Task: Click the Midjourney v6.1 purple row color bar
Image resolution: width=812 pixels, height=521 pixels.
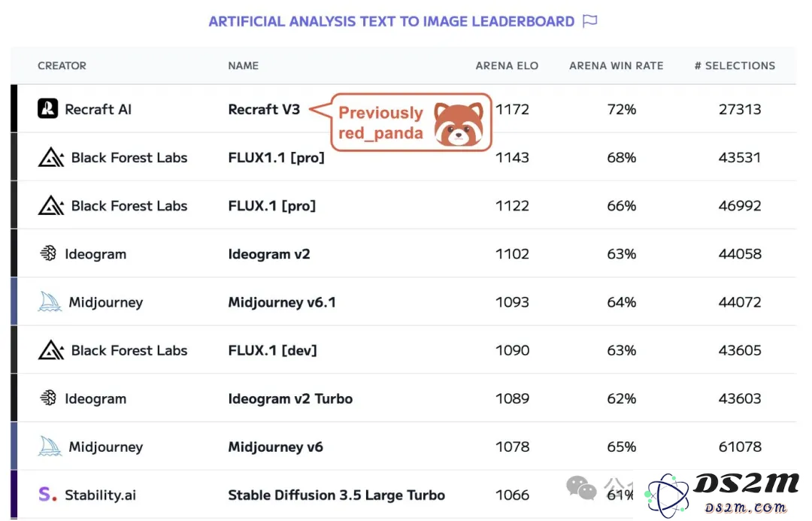Action: click(14, 301)
